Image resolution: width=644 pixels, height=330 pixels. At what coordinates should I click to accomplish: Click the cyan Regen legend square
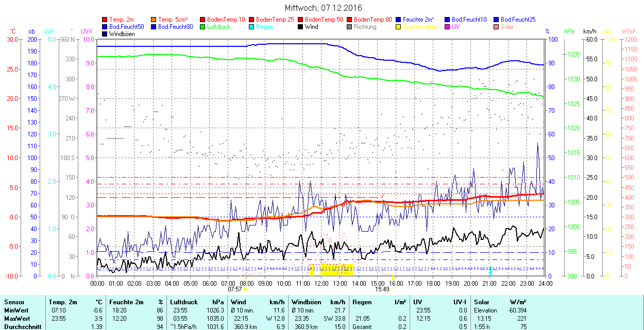pos(252,27)
